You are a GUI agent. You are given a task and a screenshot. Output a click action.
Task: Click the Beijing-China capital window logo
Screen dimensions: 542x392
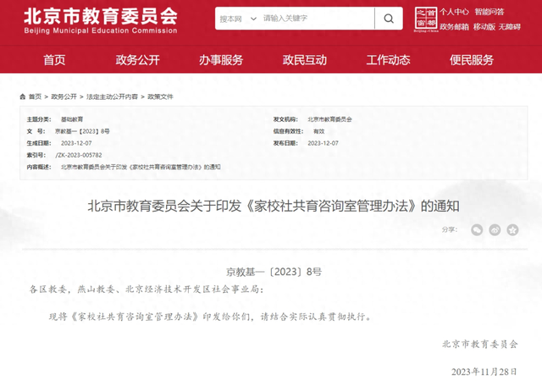tap(426, 19)
